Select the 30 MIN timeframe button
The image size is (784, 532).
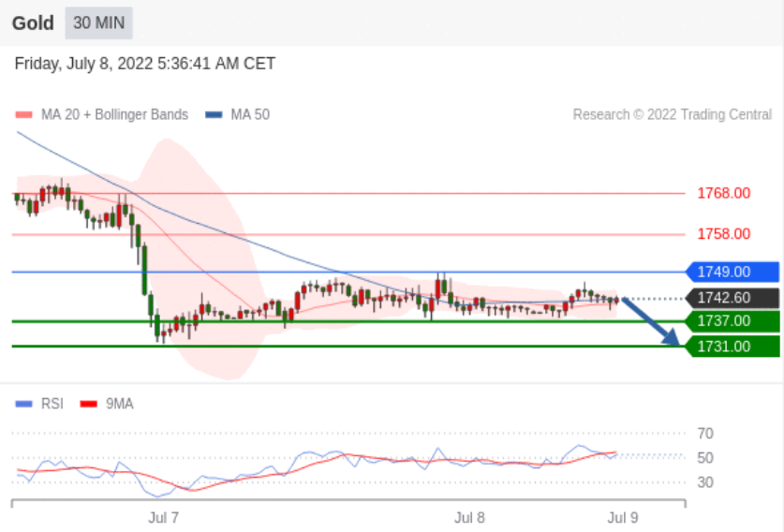(x=98, y=23)
